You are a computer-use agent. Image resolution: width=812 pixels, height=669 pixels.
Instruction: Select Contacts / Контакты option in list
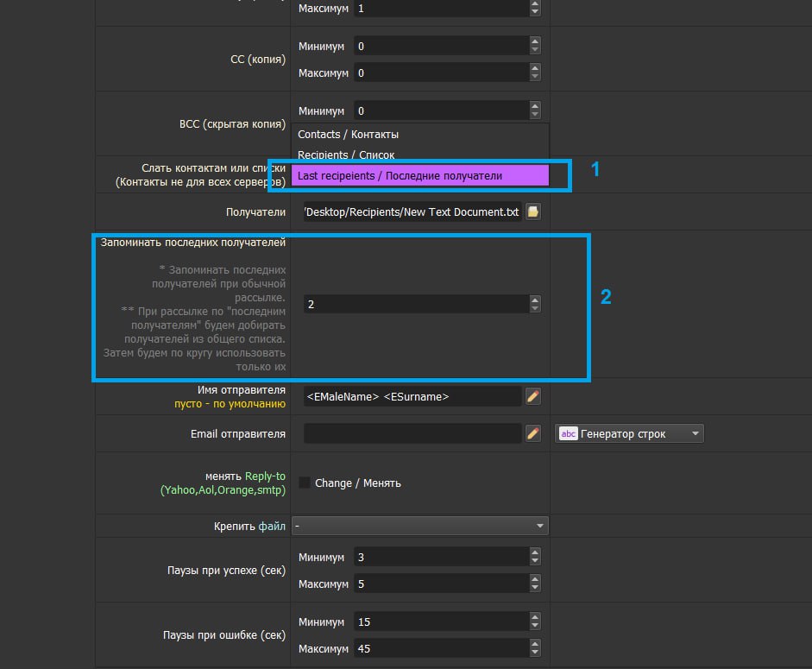point(420,134)
